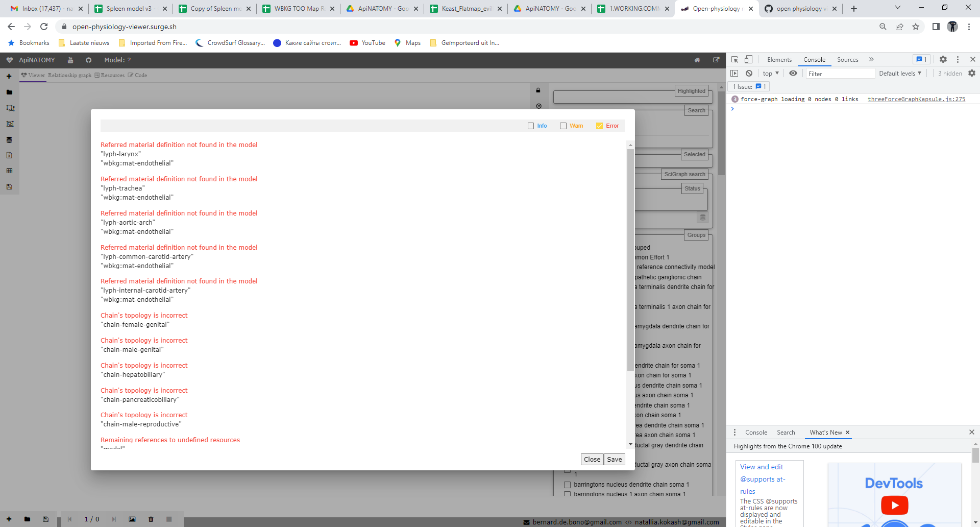Switch to the Relationship graph tab
The image size is (980, 527).
click(x=69, y=75)
